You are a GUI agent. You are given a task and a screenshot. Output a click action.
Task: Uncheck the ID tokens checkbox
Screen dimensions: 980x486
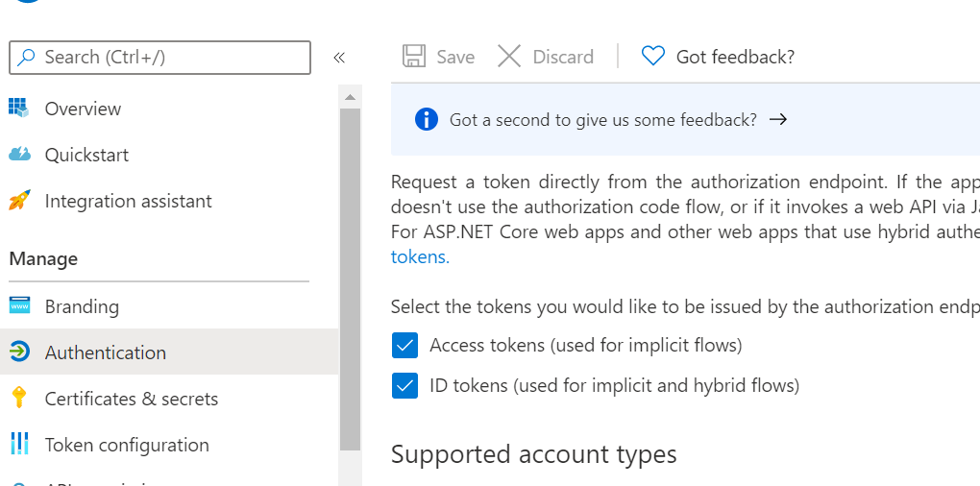[405, 386]
